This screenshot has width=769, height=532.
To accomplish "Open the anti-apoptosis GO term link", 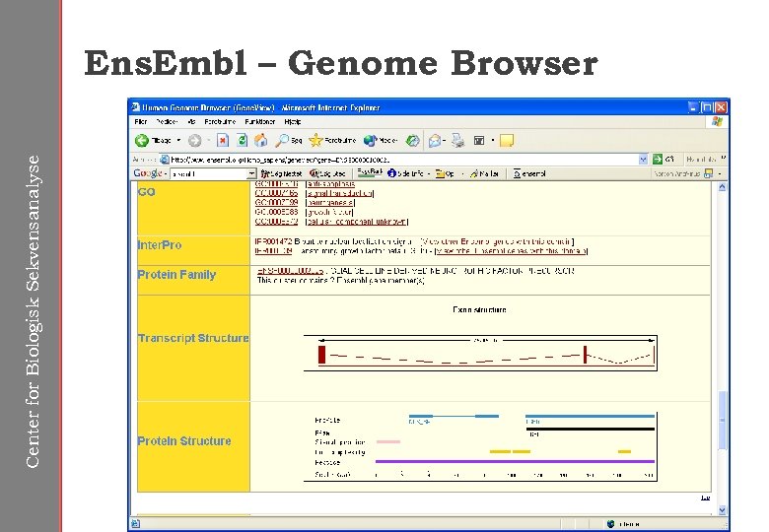I will coord(331,184).
